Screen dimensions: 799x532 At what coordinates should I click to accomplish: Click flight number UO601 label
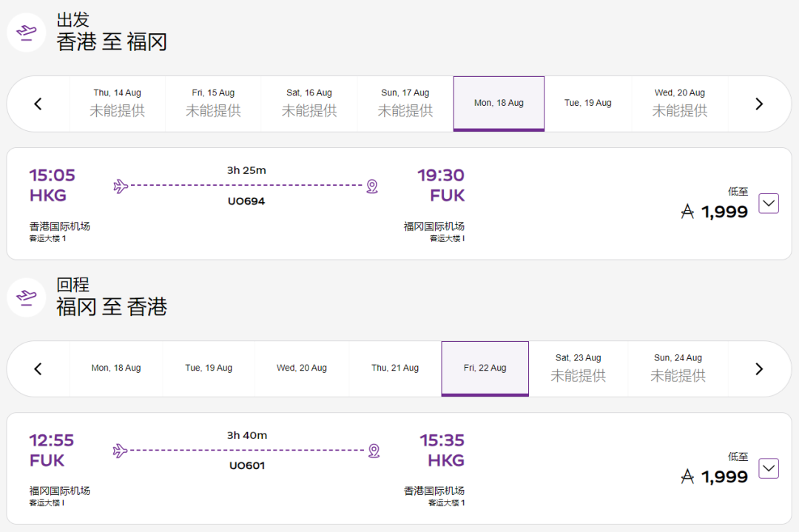point(247,466)
